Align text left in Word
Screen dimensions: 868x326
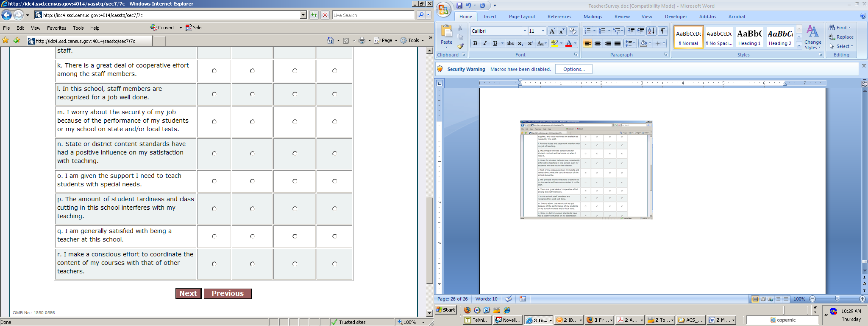[x=587, y=43]
